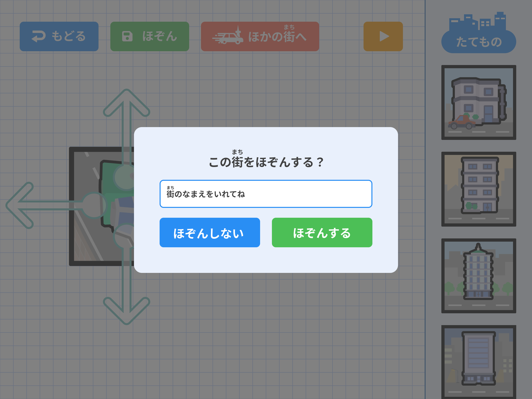This screenshot has width=532, height=399.
Task: Click the ほかの街へ red button label
Action: point(277,36)
